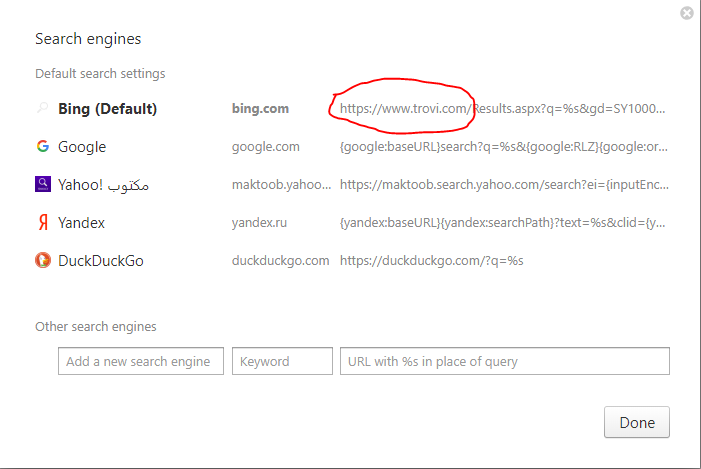The width and height of the screenshot is (701, 469).
Task: Click the Bing magnifier icon
Action: (42, 108)
